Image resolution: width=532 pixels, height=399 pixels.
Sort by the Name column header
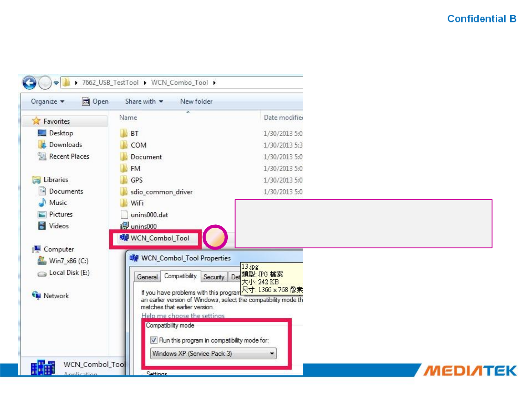click(x=128, y=117)
